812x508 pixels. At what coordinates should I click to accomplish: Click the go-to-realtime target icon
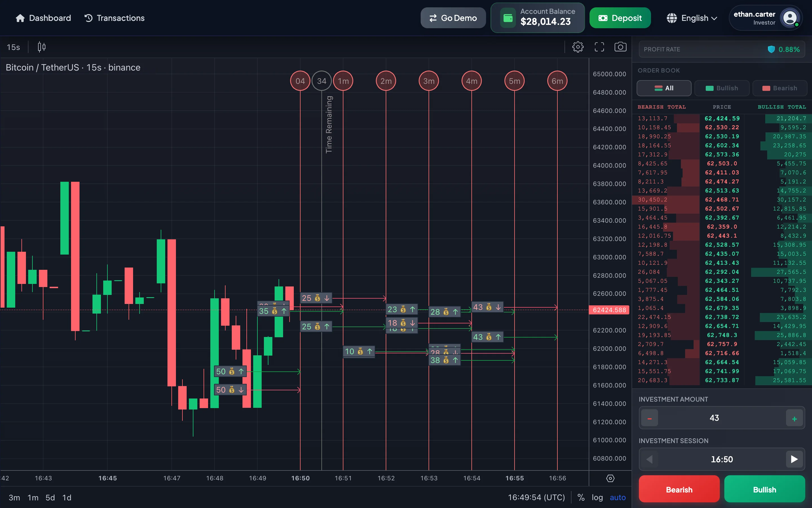[610, 478]
